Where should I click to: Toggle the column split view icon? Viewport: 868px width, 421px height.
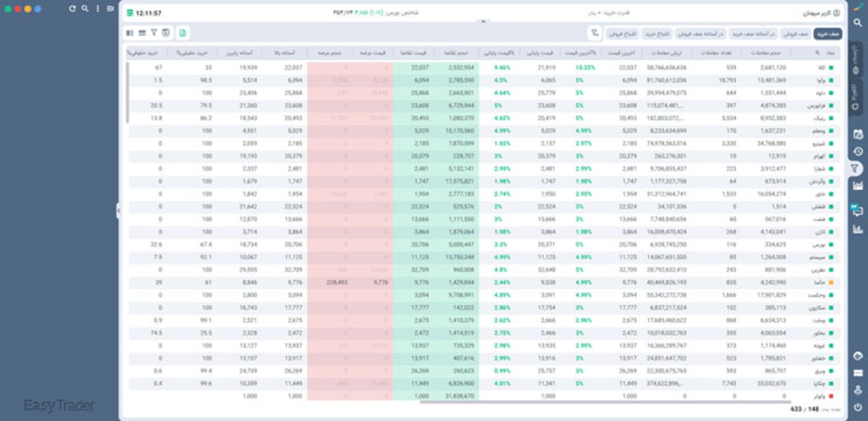coord(130,33)
